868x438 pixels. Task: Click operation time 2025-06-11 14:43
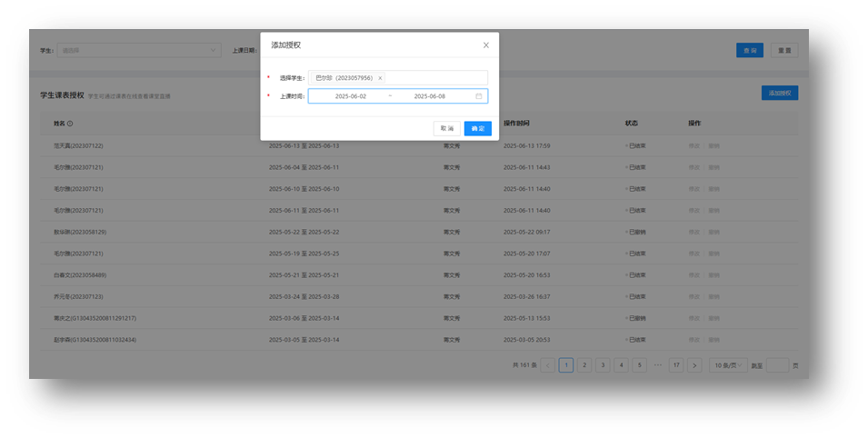point(526,168)
